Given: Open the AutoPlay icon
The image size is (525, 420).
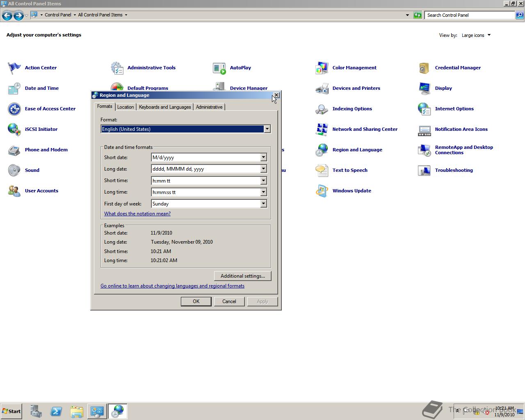Looking at the screenshot, I should 219,68.
